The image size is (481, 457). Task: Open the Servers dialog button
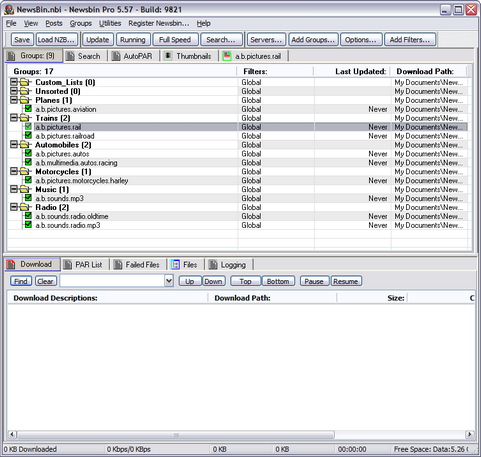[266, 40]
